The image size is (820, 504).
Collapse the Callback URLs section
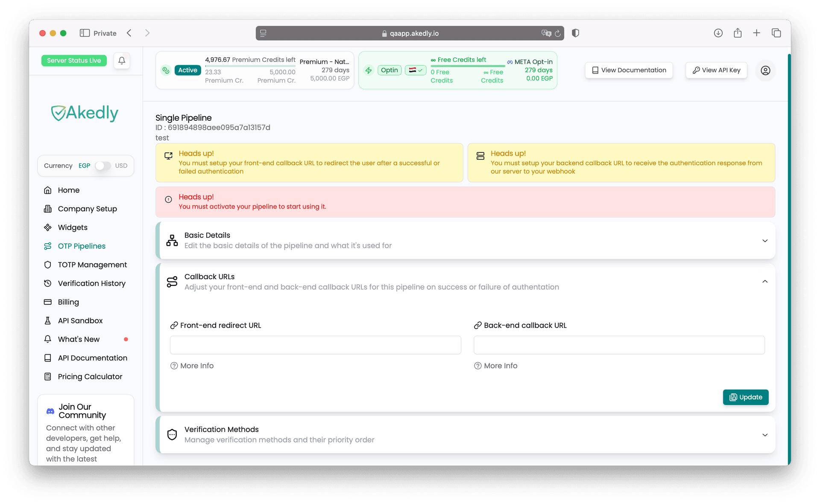click(x=764, y=281)
